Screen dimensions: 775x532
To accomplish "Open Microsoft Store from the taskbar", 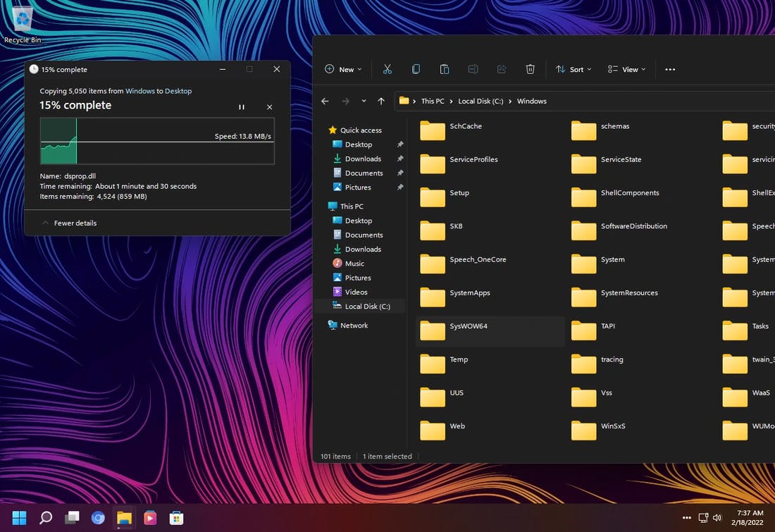I will tap(176, 518).
